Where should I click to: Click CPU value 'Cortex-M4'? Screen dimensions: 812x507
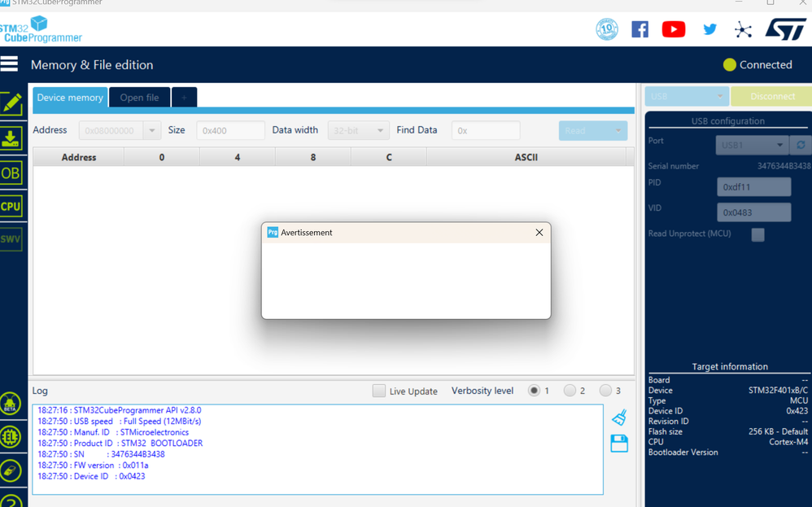(x=788, y=442)
